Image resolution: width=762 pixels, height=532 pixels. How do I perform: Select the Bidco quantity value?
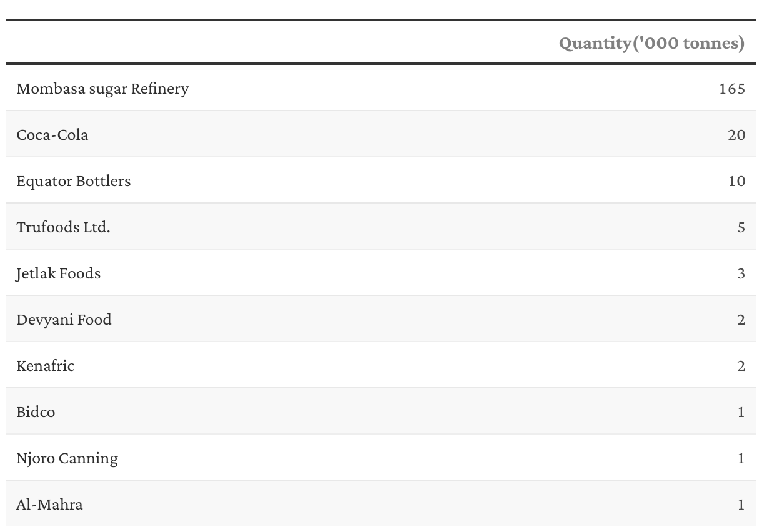(741, 412)
